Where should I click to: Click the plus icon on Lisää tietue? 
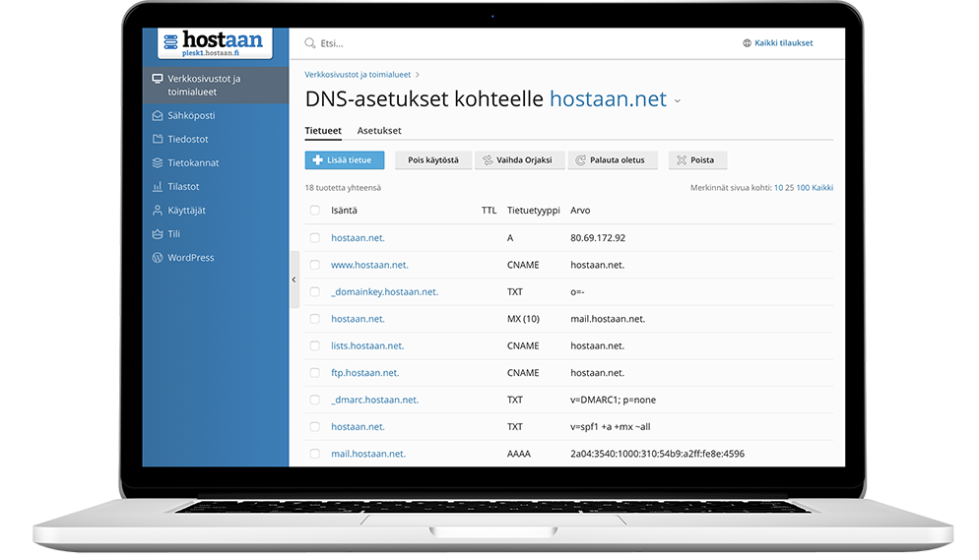pyautogui.click(x=317, y=160)
